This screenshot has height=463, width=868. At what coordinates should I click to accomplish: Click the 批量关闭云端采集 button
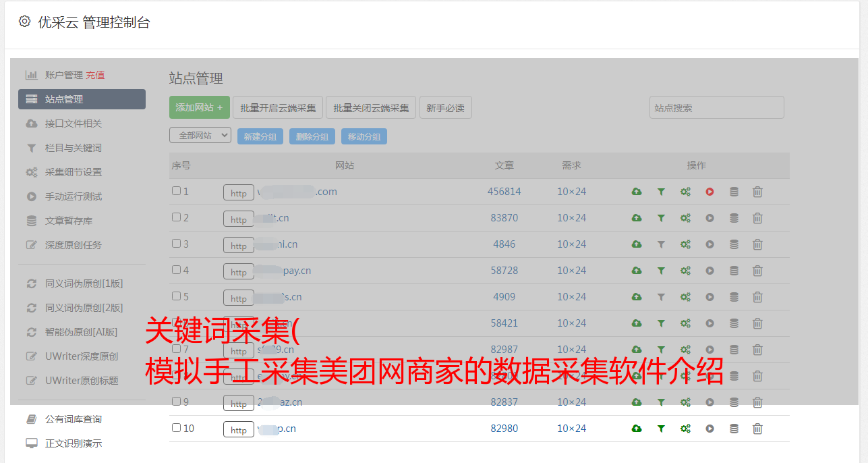pyautogui.click(x=371, y=107)
